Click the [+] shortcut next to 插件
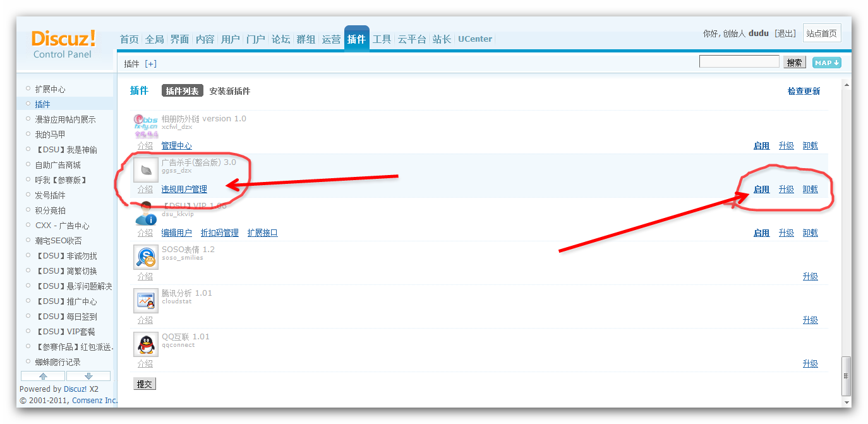 pos(150,64)
